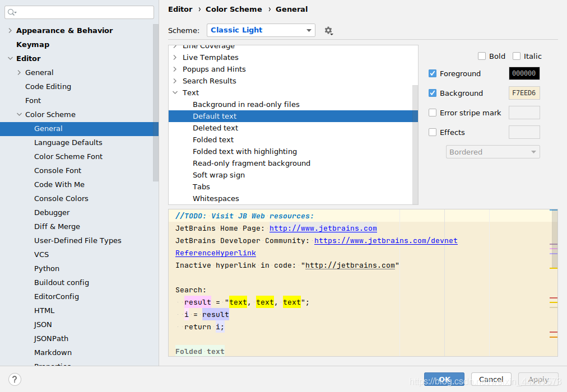Viewport: 567px width, 392px height.
Task: Expand Search Results node
Action: (x=175, y=81)
